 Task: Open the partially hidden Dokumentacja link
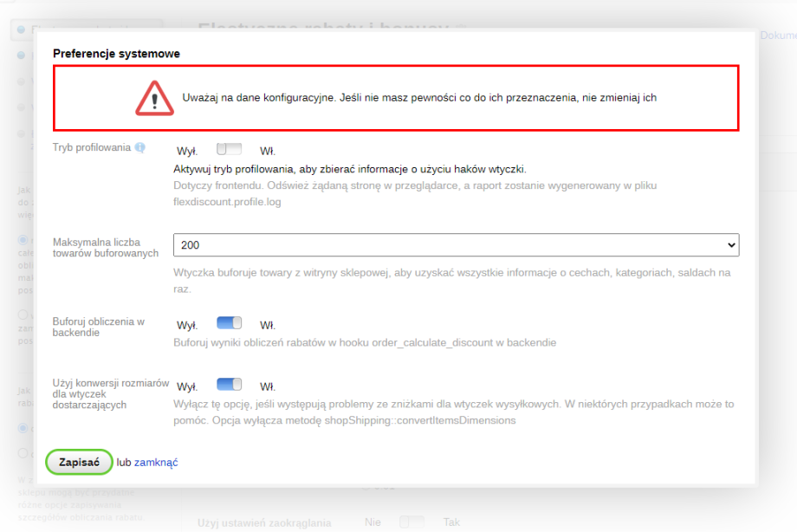coord(777,36)
